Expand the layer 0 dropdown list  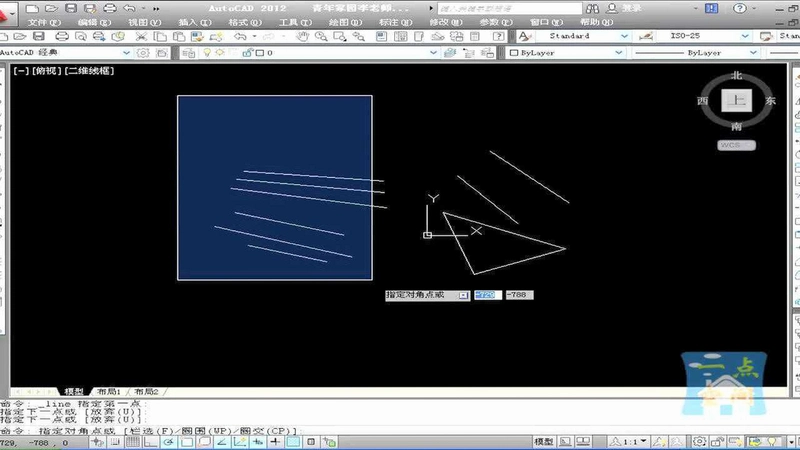[x=433, y=53]
